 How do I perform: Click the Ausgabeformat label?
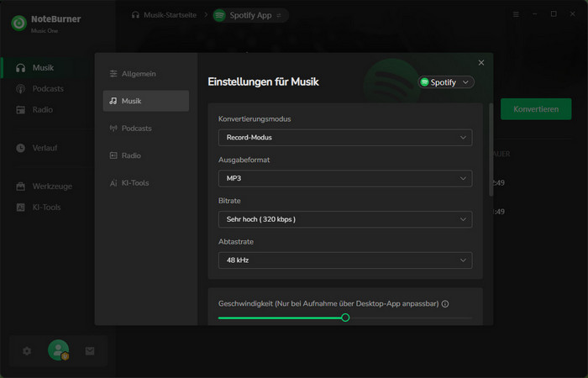click(244, 160)
